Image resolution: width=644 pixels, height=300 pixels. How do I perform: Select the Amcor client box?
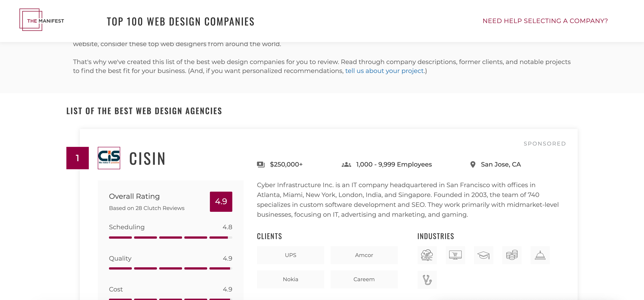pyautogui.click(x=364, y=255)
